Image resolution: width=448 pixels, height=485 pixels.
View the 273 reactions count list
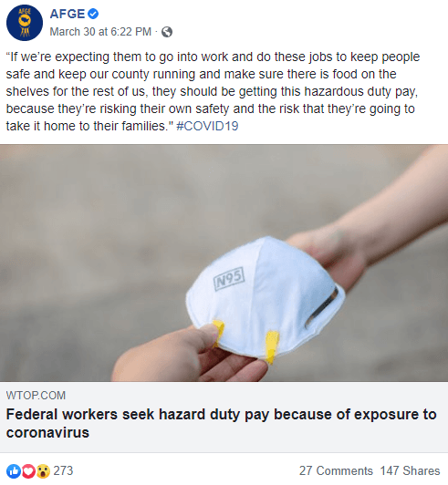63,470
